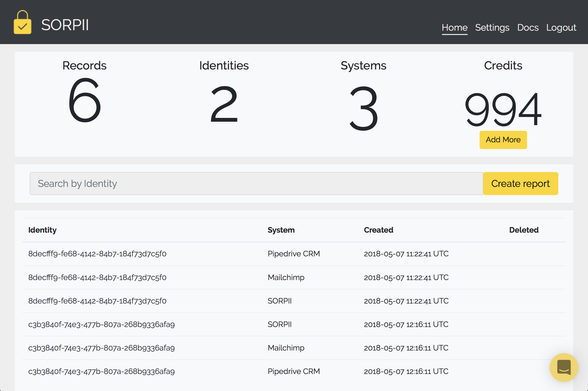Click the Deleted column header
This screenshot has height=391, width=588.
pos(523,230)
